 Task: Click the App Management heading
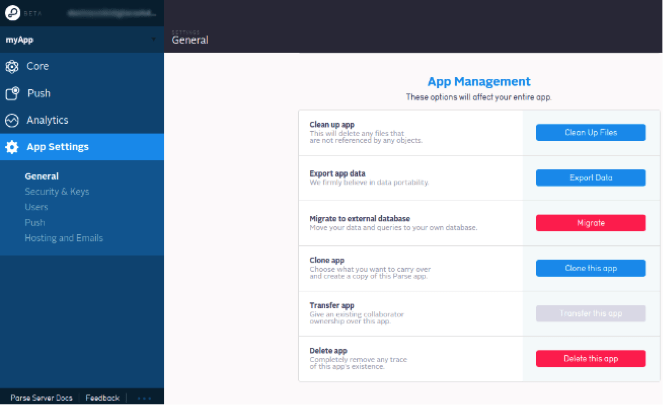(479, 81)
